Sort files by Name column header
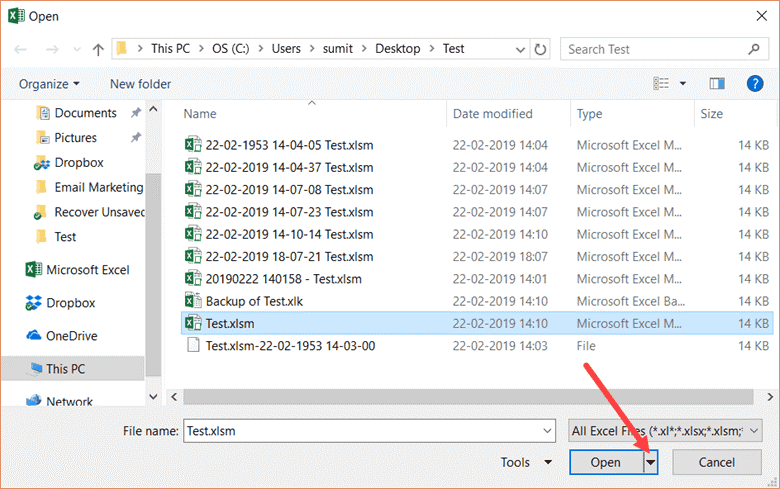The image size is (780, 489). pos(200,114)
